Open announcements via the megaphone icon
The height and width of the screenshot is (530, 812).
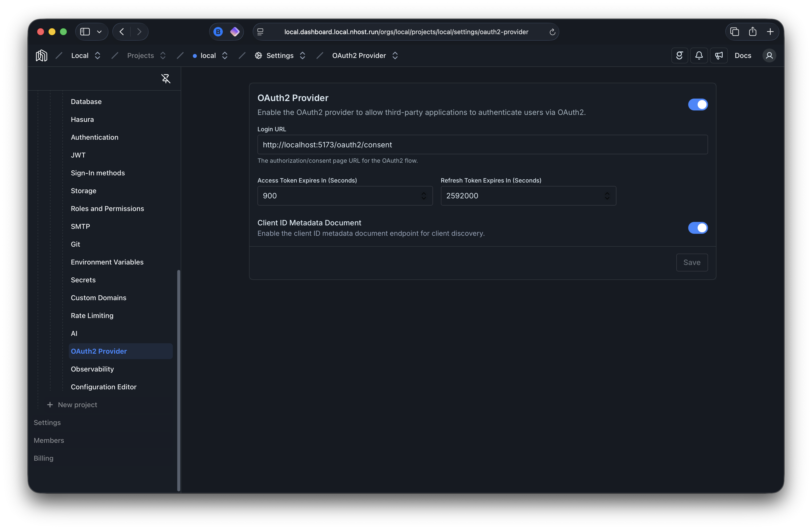[719, 55]
